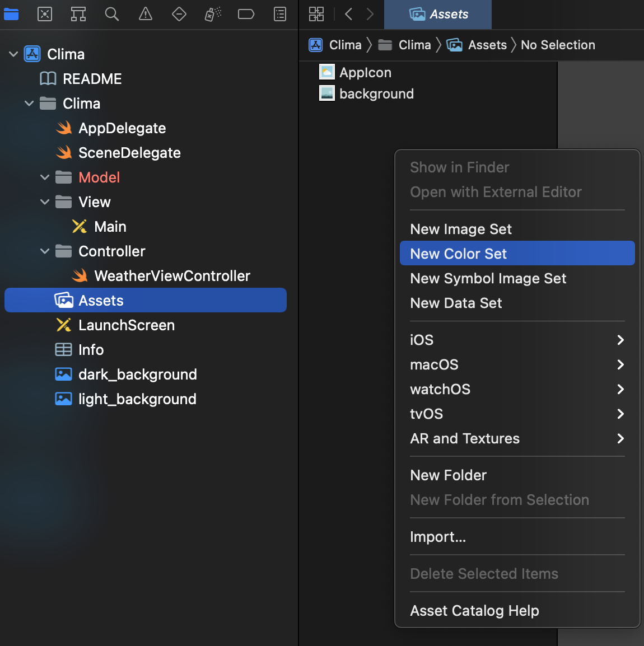Open the Breakpoint navigator icon
This screenshot has width=644, height=646.
[x=246, y=15]
